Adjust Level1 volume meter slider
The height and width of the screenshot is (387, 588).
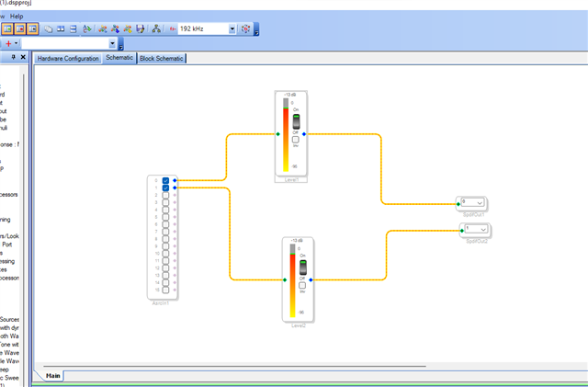tap(286, 135)
